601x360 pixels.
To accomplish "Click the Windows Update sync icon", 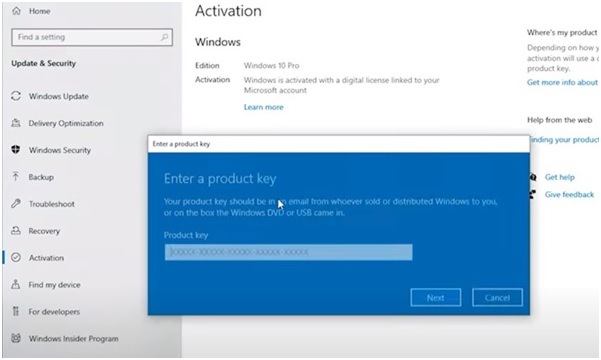I will pyautogui.click(x=16, y=96).
